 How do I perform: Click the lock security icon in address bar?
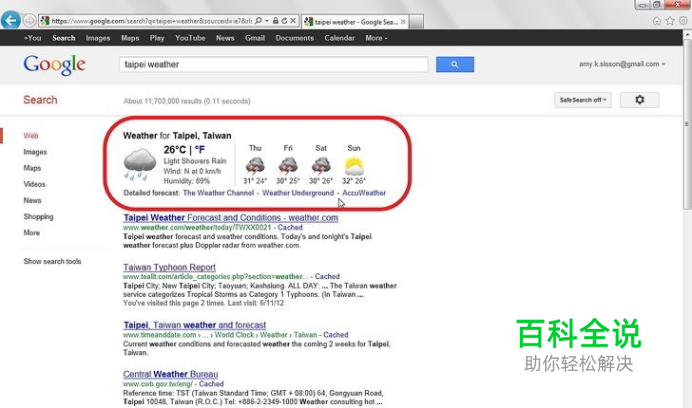(x=275, y=21)
